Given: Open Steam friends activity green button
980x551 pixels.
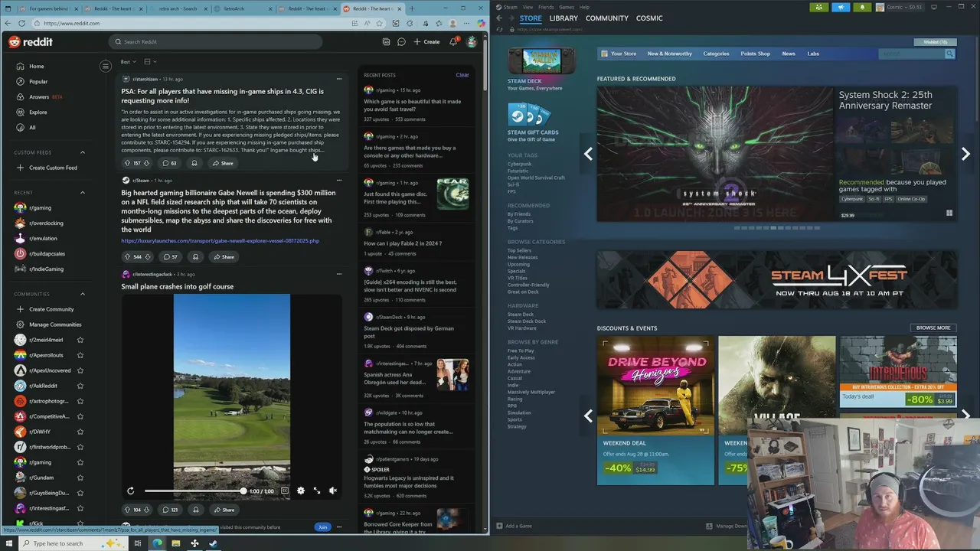Looking at the screenshot, I should [x=820, y=7].
